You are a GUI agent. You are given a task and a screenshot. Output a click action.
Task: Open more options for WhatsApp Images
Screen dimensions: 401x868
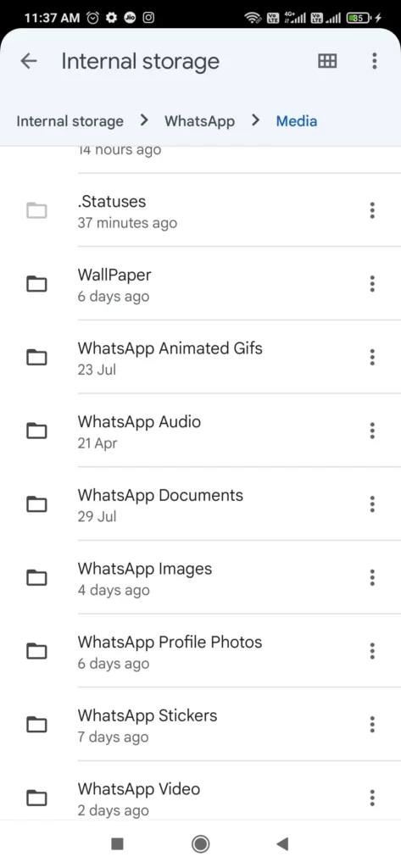point(372,577)
